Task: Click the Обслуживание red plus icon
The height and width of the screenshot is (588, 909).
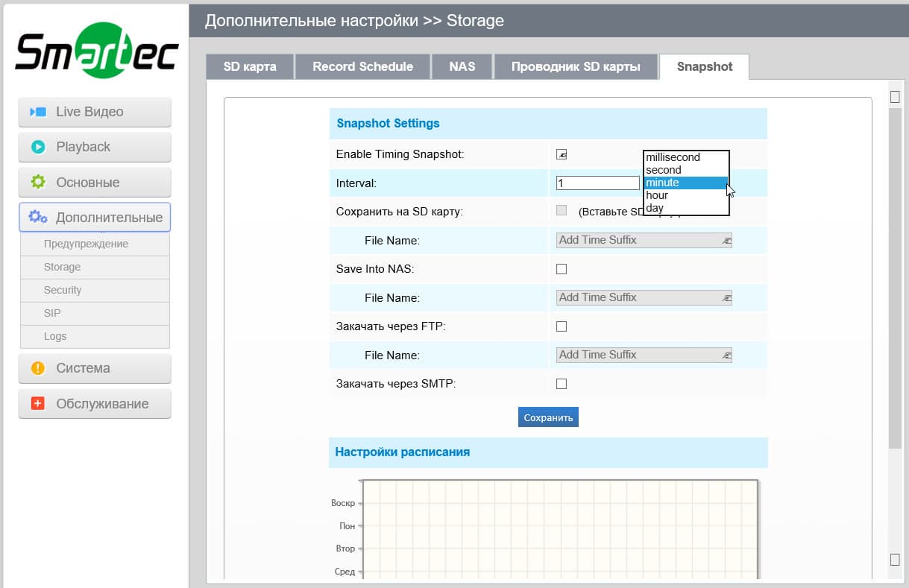Action: point(38,403)
